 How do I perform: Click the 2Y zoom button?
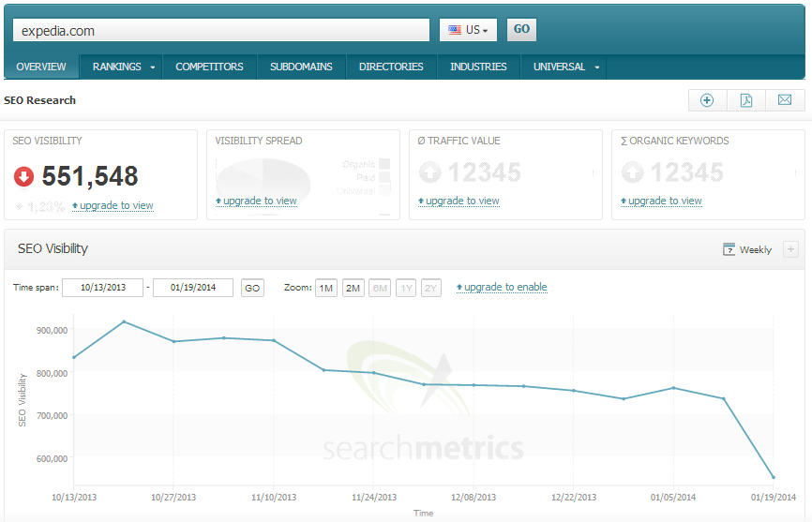[431, 288]
